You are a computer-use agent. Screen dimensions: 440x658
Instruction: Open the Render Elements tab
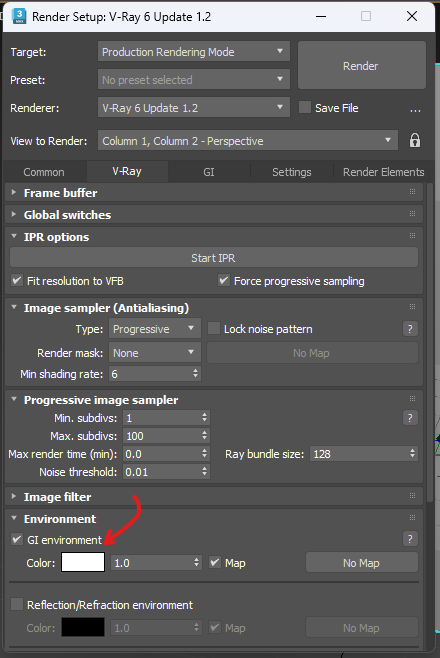coord(383,172)
